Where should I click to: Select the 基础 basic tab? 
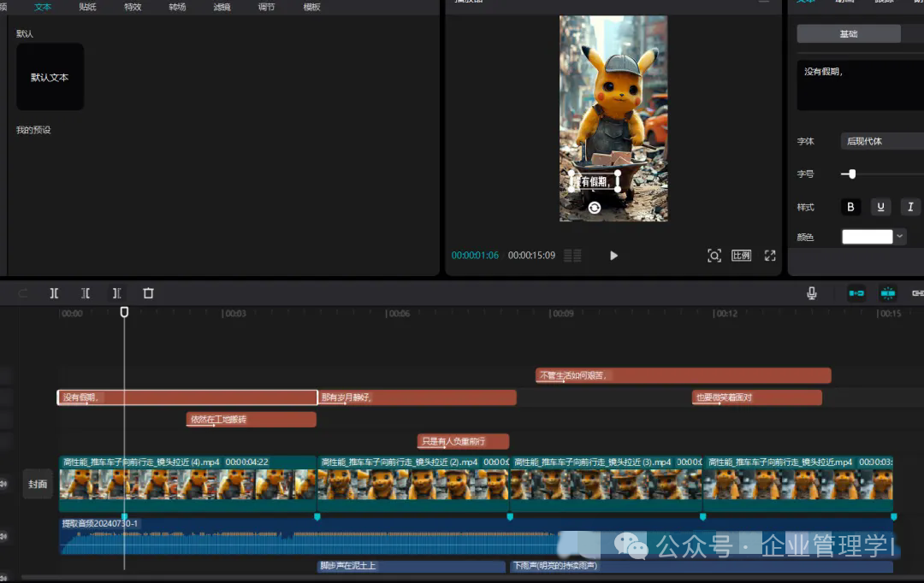849,34
